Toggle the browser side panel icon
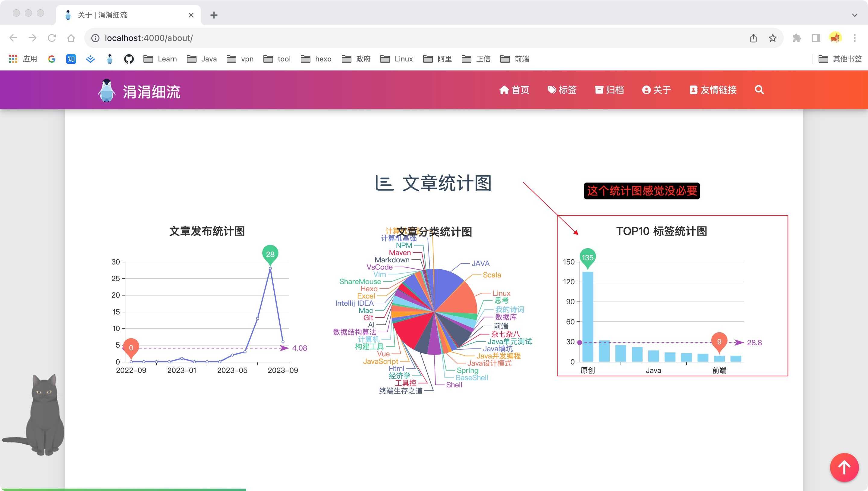This screenshot has width=868, height=491. 816,38
